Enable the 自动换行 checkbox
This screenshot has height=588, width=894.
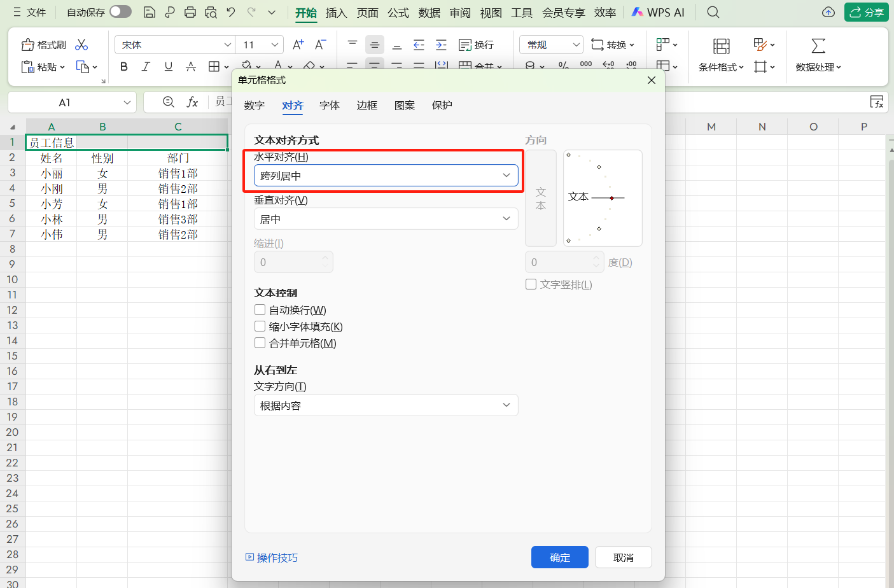pyautogui.click(x=260, y=309)
